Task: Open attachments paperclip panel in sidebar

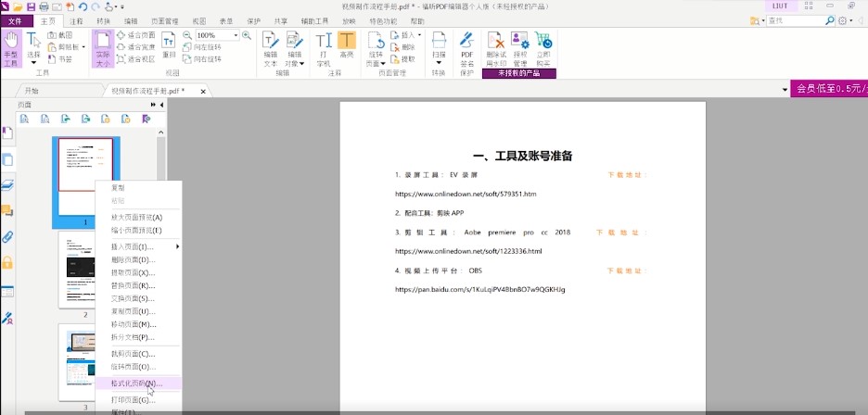Action: pyautogui.click(x=7, y=237)
